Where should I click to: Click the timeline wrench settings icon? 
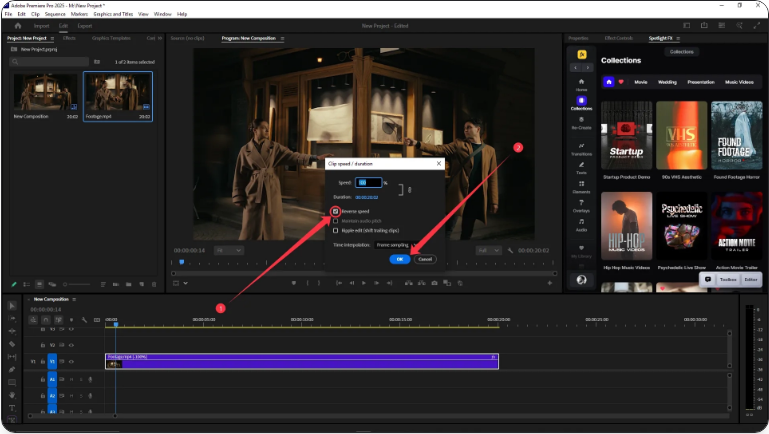(x=84, y=320)
